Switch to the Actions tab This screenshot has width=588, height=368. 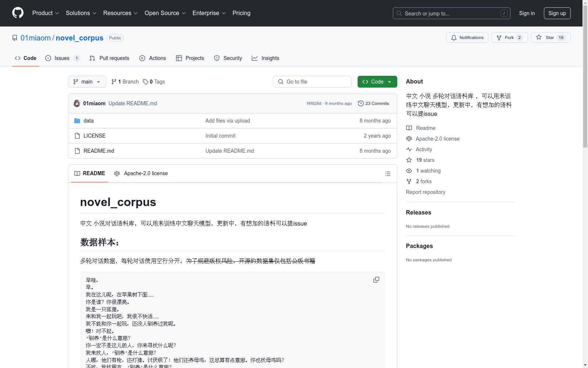153,58
